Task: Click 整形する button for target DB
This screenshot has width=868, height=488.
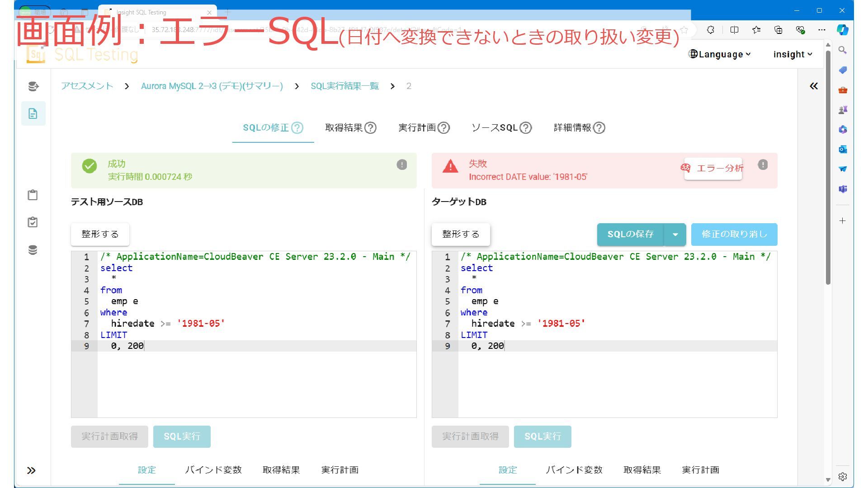Action: click(460, 234)
